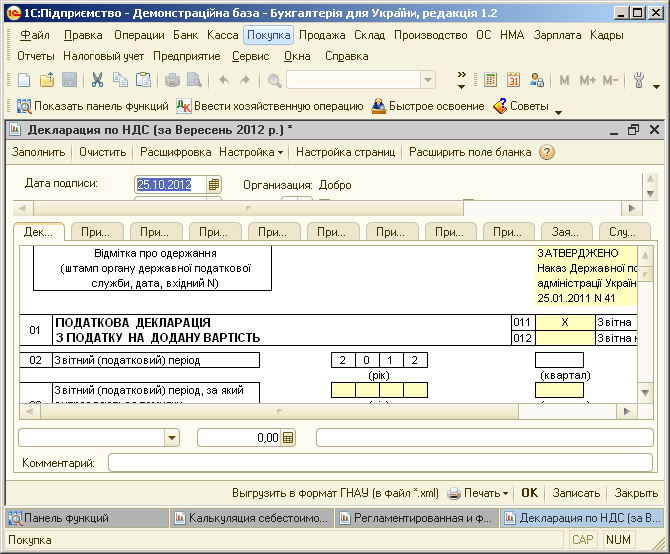
Task: Open the Банк menu
Action: (185, 35)
